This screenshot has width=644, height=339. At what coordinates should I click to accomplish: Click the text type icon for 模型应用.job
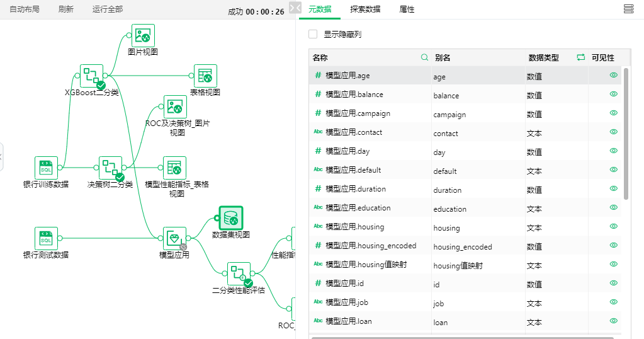pyautogui.click(x=318, y=302)
